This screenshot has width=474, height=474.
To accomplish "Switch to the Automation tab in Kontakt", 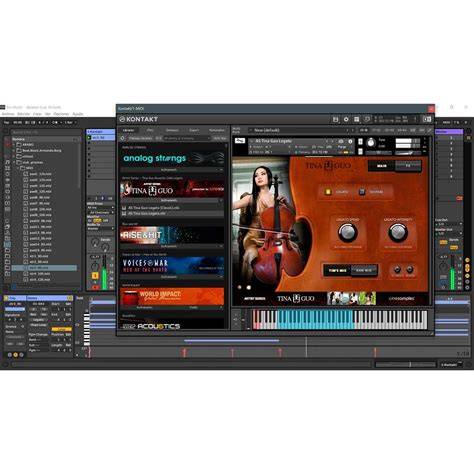I will tap(216, 130).
